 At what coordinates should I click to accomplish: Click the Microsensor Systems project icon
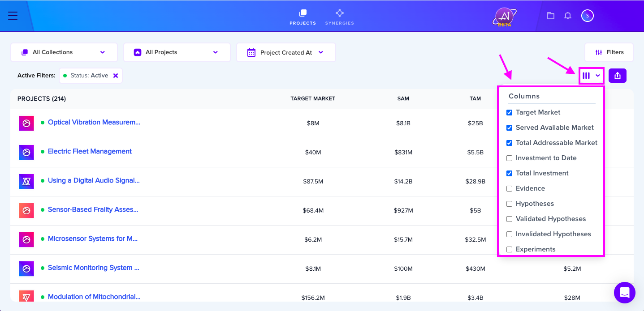point(26,239)
